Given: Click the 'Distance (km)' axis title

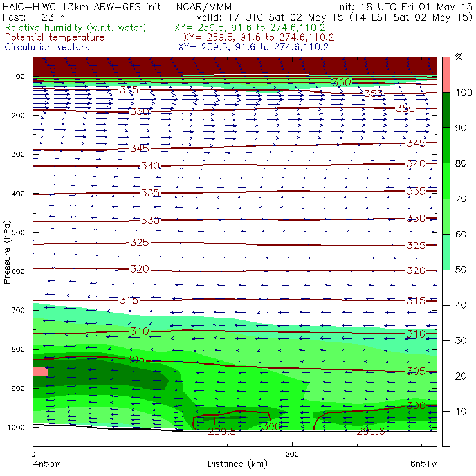Looking at the screenshot, I should pos(238,464).
